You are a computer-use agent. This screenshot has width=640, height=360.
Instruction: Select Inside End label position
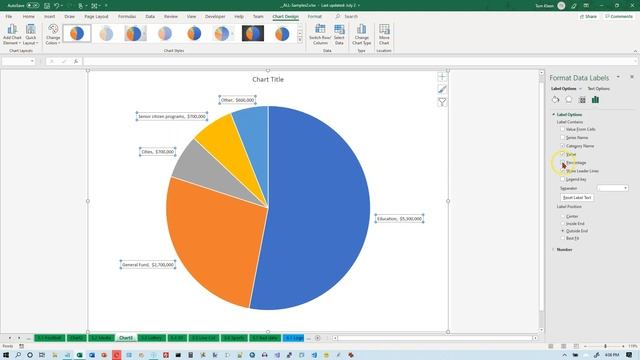563,223
